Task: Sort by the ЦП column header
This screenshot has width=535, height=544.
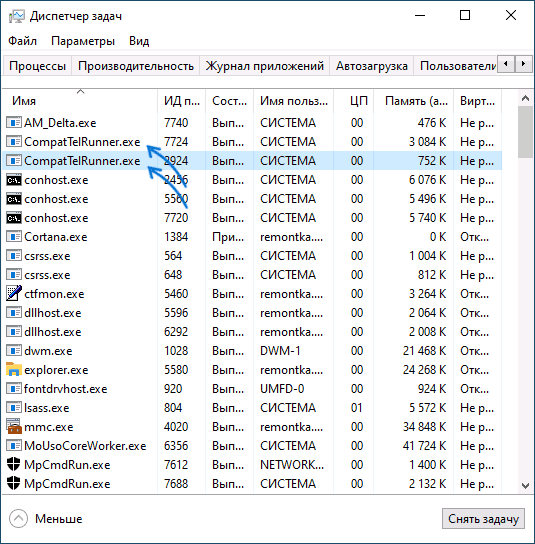Action: click(x=354, y=101)
